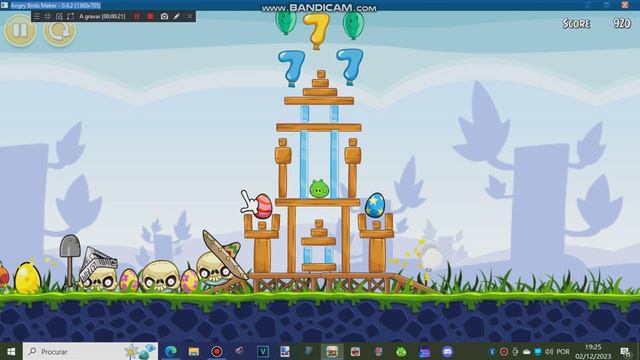Open Discord from the taskbar
640x360 pixels.
tap(447, 351)
